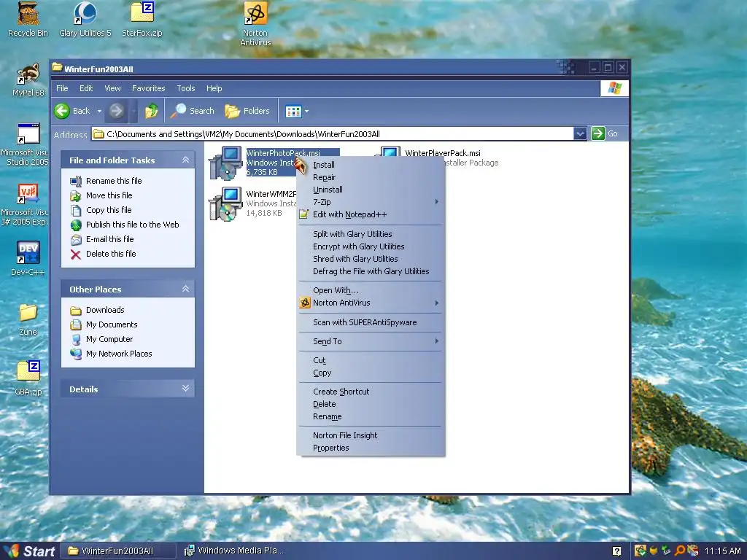This screenshot has width=747, height=560.
Task: Select the Dev-C++ desktop icon
Action: pyautogui.click(x=28, y=258)
